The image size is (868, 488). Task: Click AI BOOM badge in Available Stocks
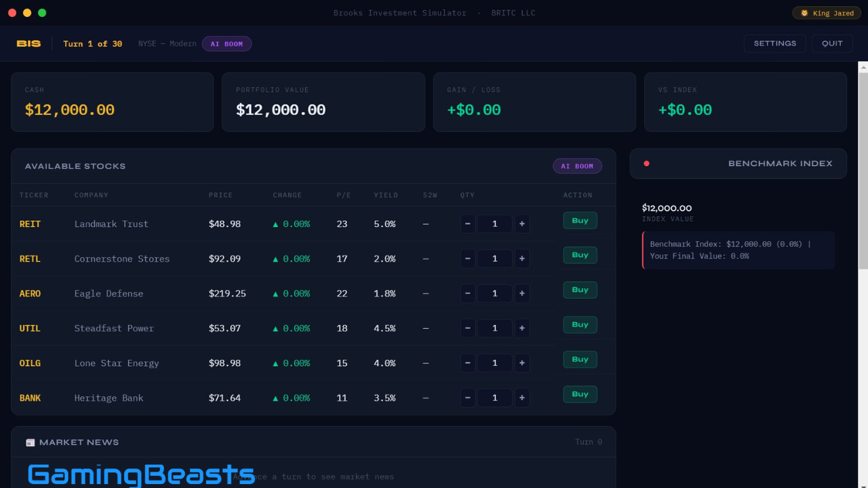tap(577, 166)
